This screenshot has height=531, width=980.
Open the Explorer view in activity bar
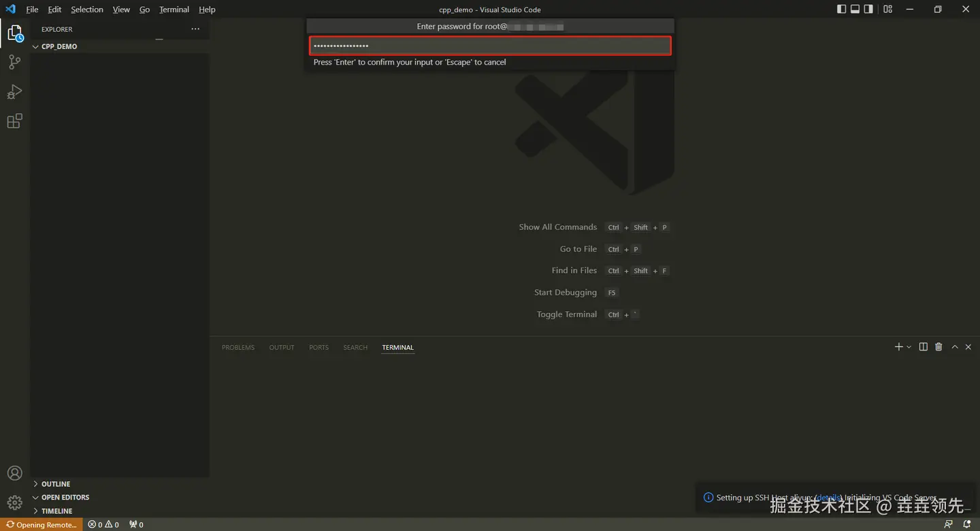tap(15, 33)
